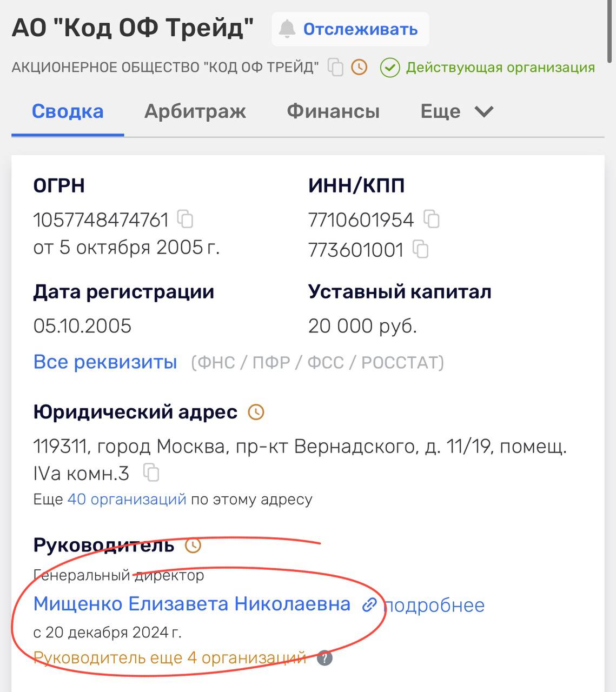
Task: Copy the legal address text
Action: [x=151, y=473]
